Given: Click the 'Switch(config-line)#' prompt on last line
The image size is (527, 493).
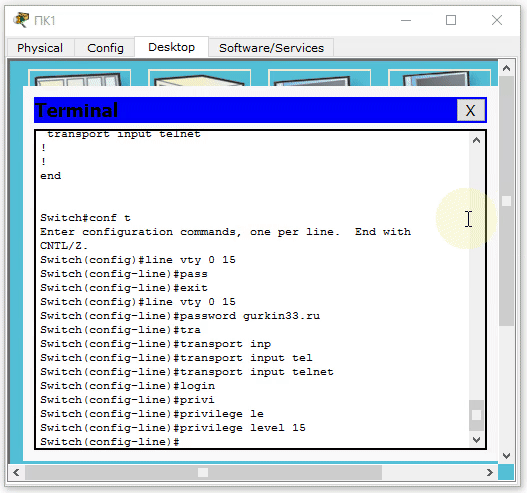Looking at the screenshot, I should coord(110,442).
